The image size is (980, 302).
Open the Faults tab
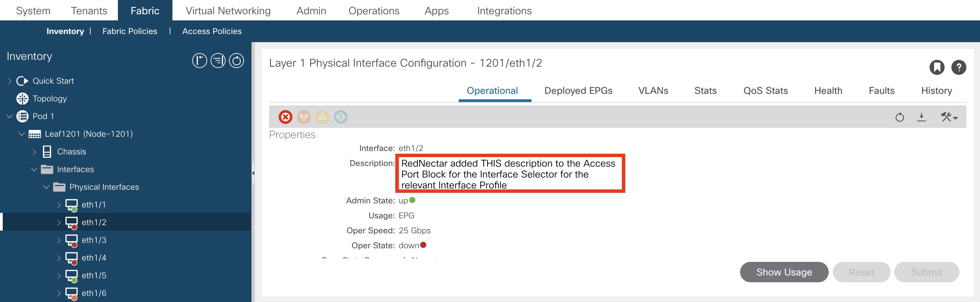pos(882,91)
